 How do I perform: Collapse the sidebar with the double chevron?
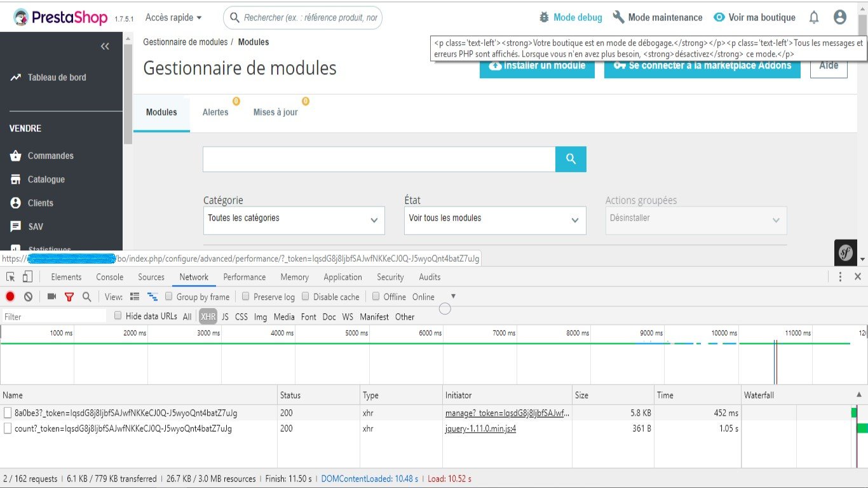[x=105, y=46]
